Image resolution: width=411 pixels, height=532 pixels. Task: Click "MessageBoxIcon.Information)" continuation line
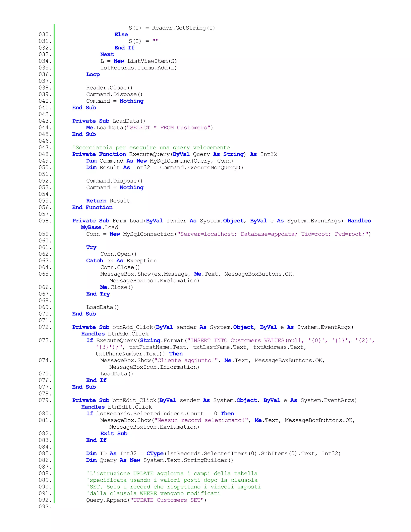tap(154, 367)
